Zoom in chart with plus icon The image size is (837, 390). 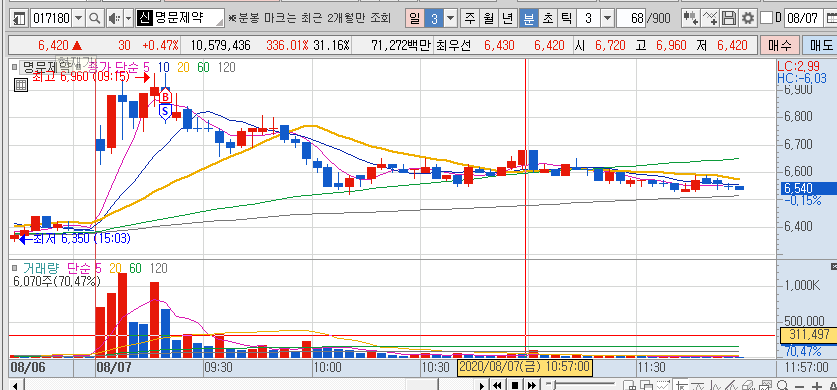click(x=816, y=386)
